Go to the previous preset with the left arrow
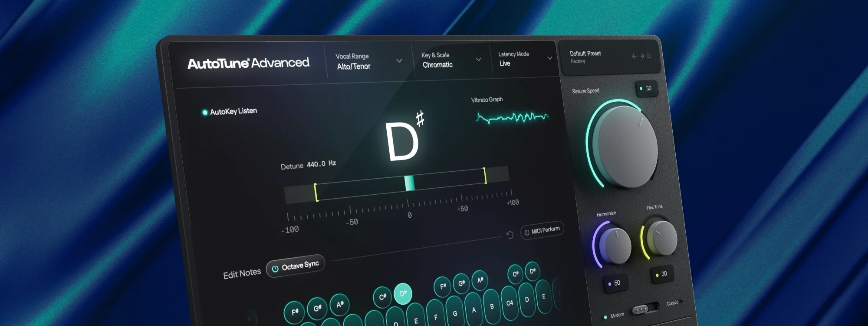Viewport: 868px width, 326px height. tap(635, 56)
